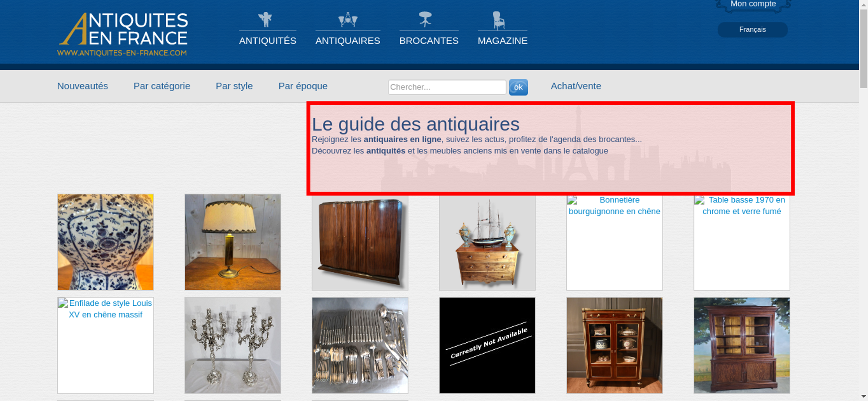This screenshot has width=868, height=401.
Task: Open Mon compte
Action: [x=753, y=4]
